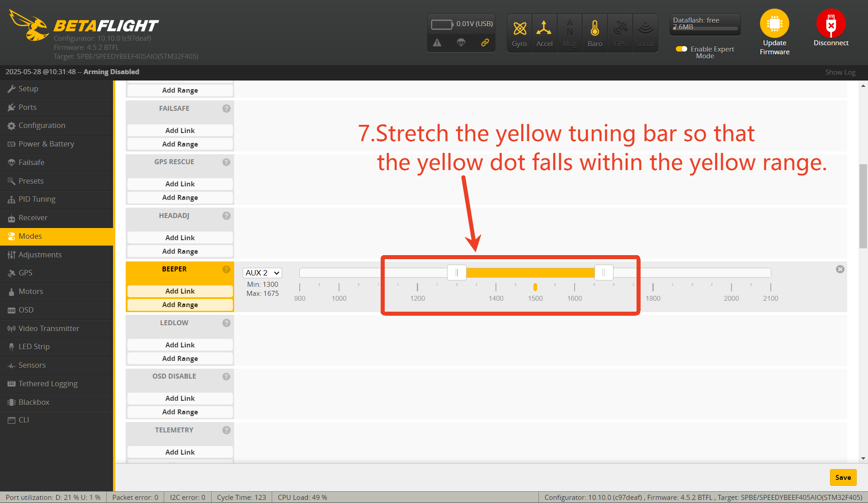This screenshot has height=503, width=868.
Task: Click Add Link under FAILSAFE
Action: click(x=180, y=131)
